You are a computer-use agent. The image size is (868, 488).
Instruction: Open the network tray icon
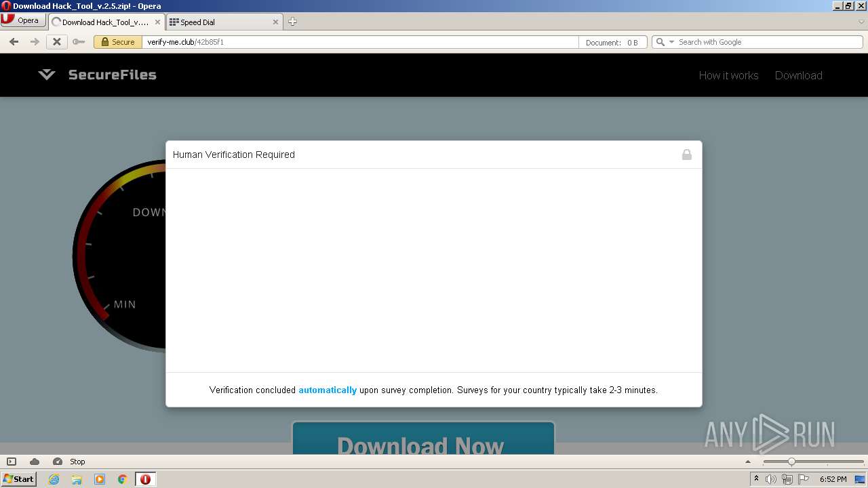click(x=787, y=479)
